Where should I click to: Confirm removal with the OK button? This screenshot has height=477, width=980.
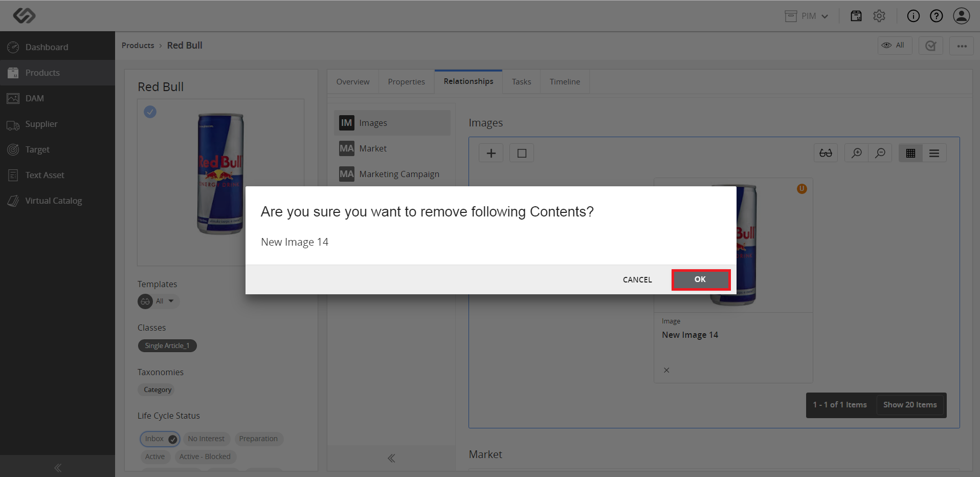point(701,279)
